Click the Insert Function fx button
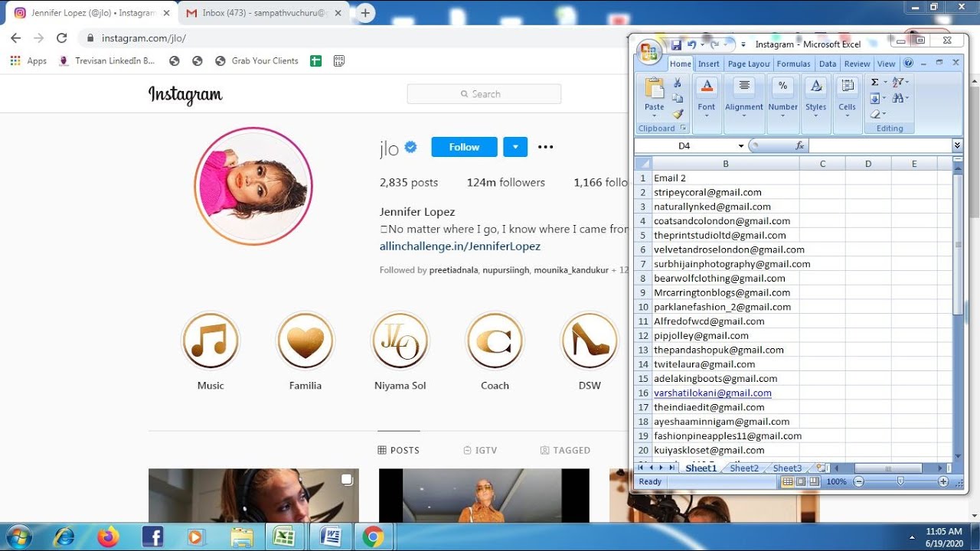Image resolution: width=980 pixels, height=551 pixels. click(x=799, y=145)
